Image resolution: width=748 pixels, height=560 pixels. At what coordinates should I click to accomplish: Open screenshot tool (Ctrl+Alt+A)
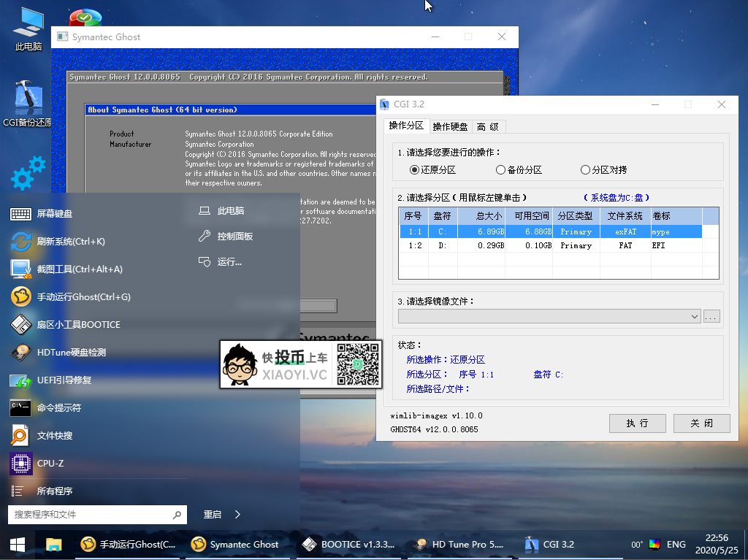click(79, 269)
